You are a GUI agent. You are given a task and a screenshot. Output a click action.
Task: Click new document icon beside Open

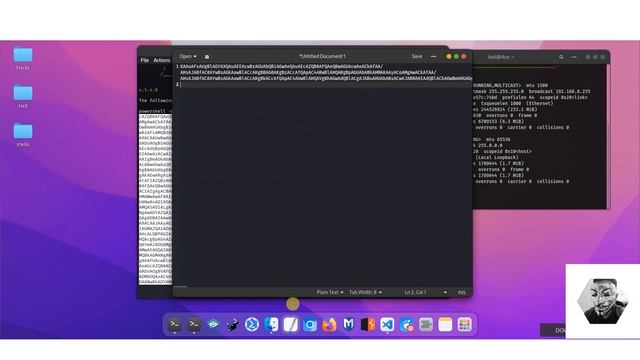point(207,57)
